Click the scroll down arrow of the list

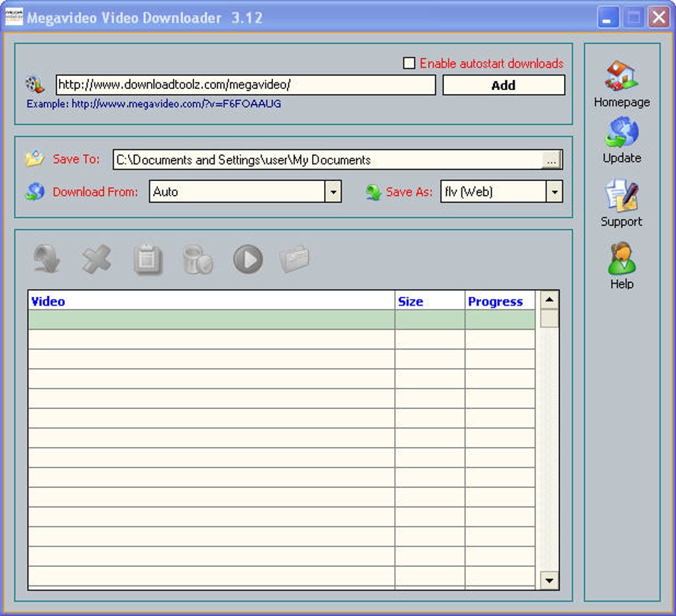point(549,580)
